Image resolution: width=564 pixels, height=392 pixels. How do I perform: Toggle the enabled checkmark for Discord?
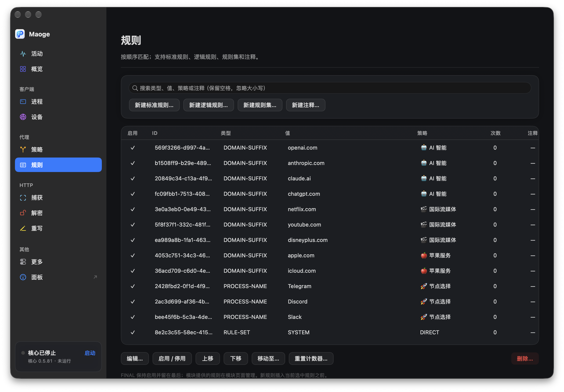tap(133, 301)
